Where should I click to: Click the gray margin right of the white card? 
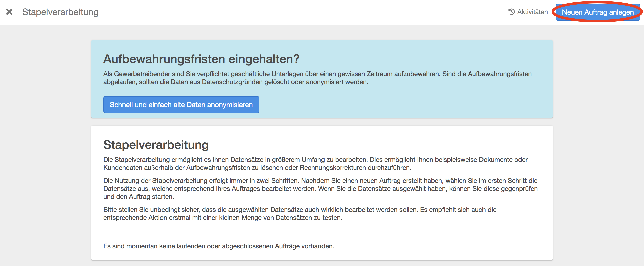click(598, 193)
